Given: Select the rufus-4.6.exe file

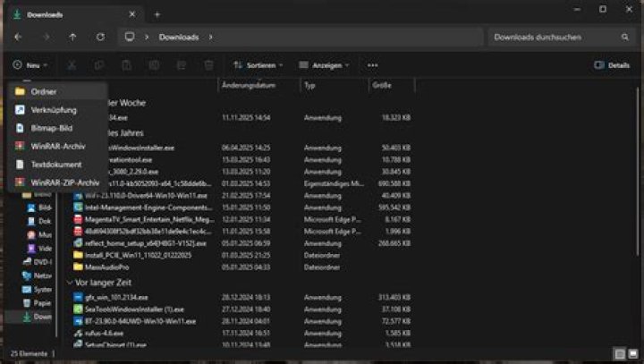Looking at the screenshot, I should pos(105,334).
